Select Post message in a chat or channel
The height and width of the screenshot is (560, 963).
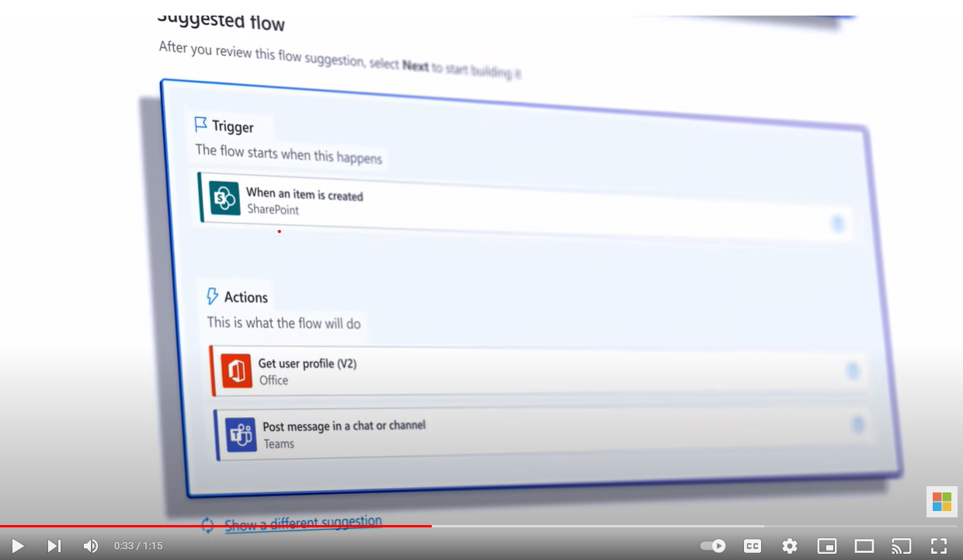point(344,426)
